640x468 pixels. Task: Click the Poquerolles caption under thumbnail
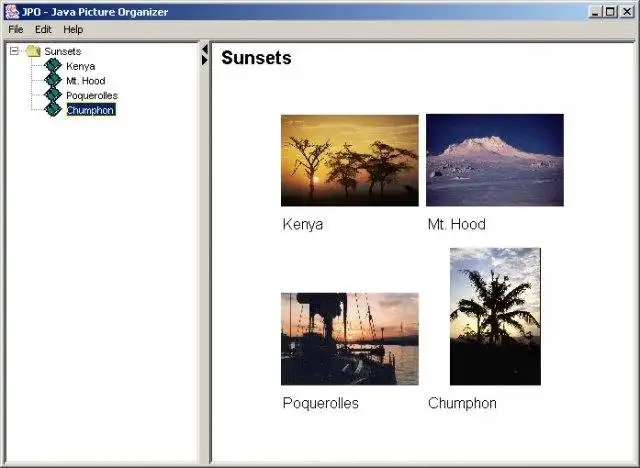point(321,403)
